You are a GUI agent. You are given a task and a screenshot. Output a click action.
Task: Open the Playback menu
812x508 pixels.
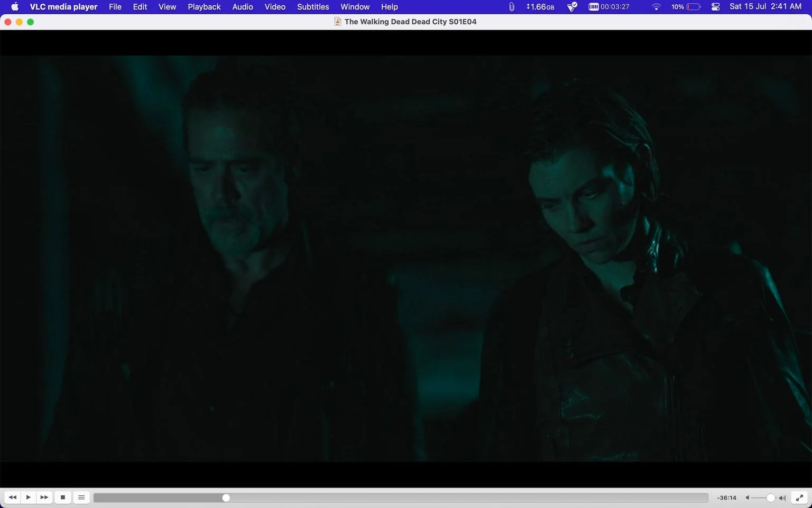tap(204, 7)
